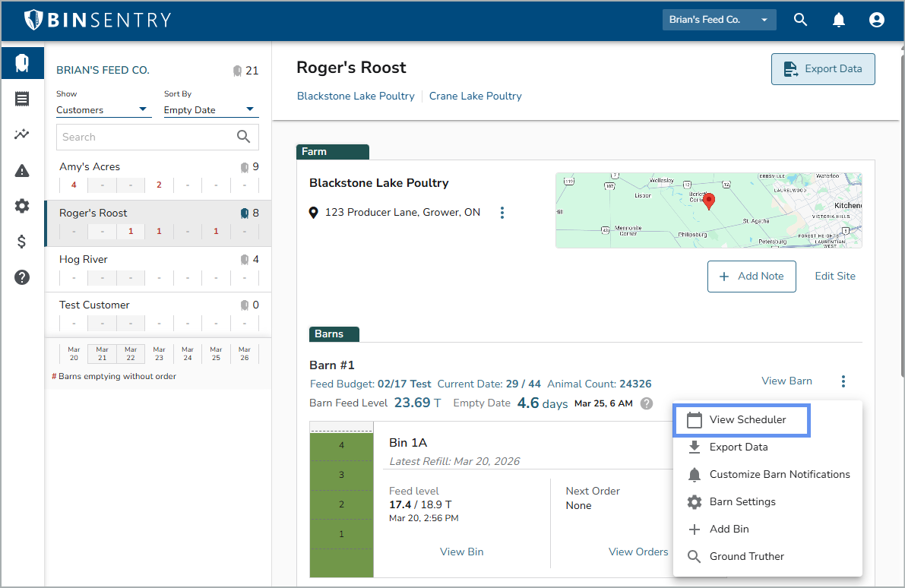Select Amy's Acres in the customer list
Image resolution: width=905 pixels, height=588 pixels.
coord(90,167)
